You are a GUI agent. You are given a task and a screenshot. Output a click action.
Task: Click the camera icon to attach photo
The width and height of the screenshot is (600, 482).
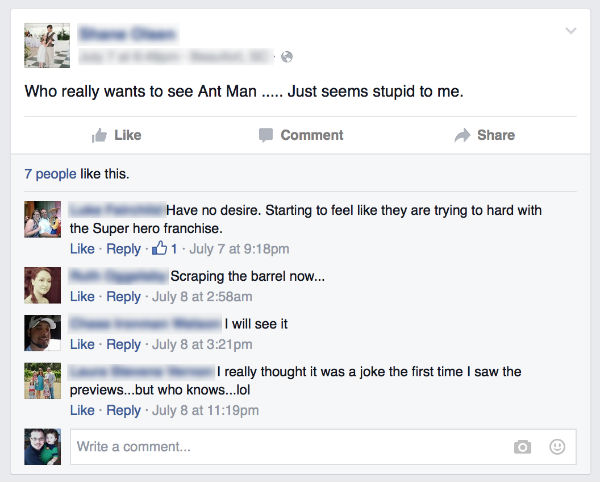(522, 447)
